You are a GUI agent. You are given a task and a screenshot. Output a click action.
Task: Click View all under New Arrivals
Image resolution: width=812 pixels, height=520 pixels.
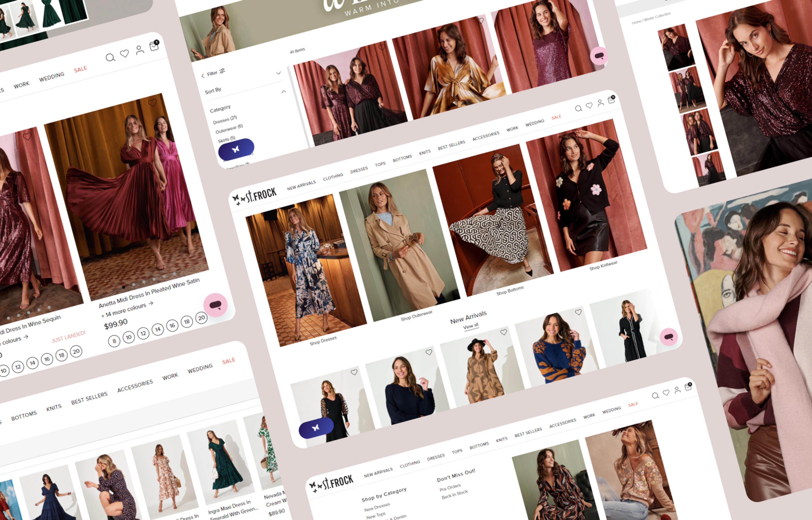pyautogui.click(x=471, y=327)
